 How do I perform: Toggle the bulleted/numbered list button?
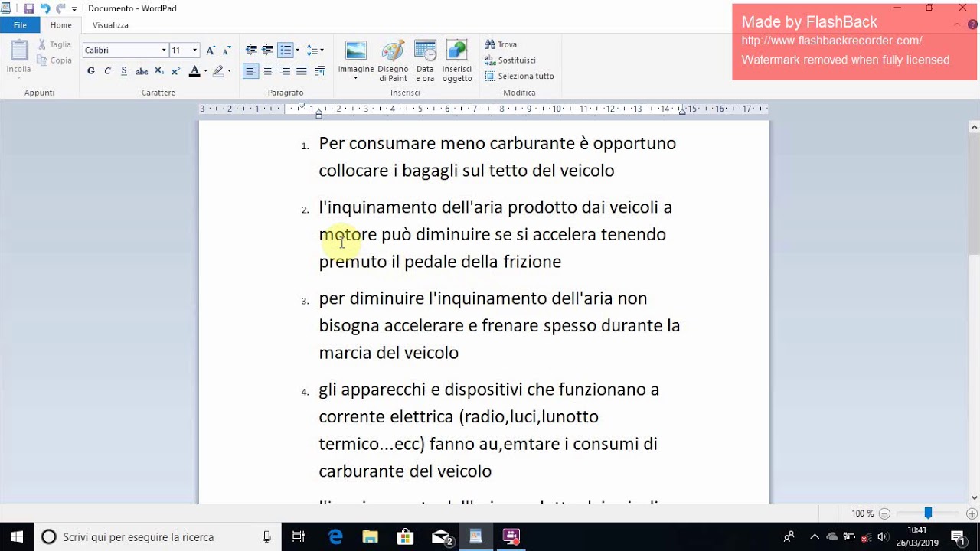tap(285, 51)
